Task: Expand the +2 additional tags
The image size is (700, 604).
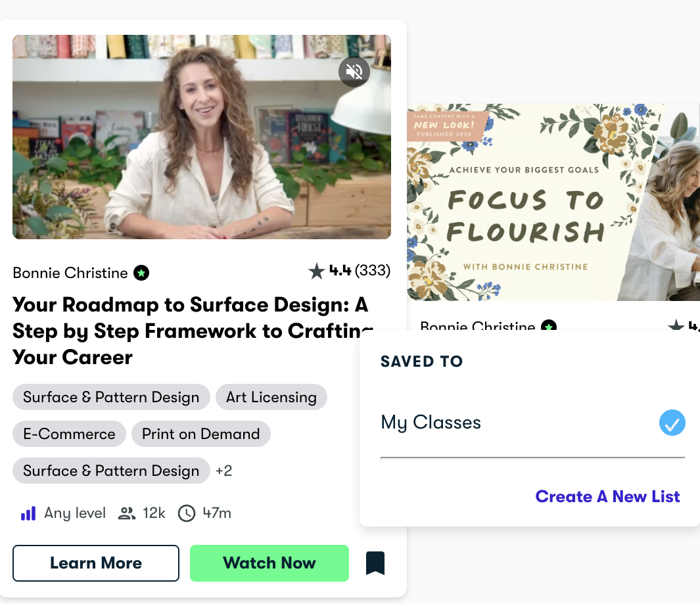Action: pyautogui.click(x=223, y=471)
